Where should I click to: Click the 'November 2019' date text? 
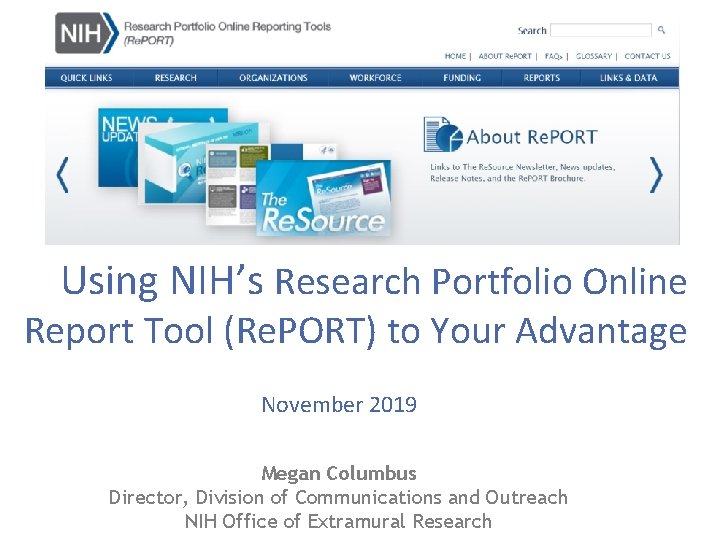(339, 405)
